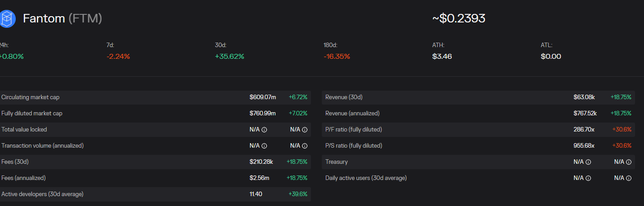Viewport: 644px width, 206px height.
Task: Click the Fees (30d) label
Action: (15, 162)
